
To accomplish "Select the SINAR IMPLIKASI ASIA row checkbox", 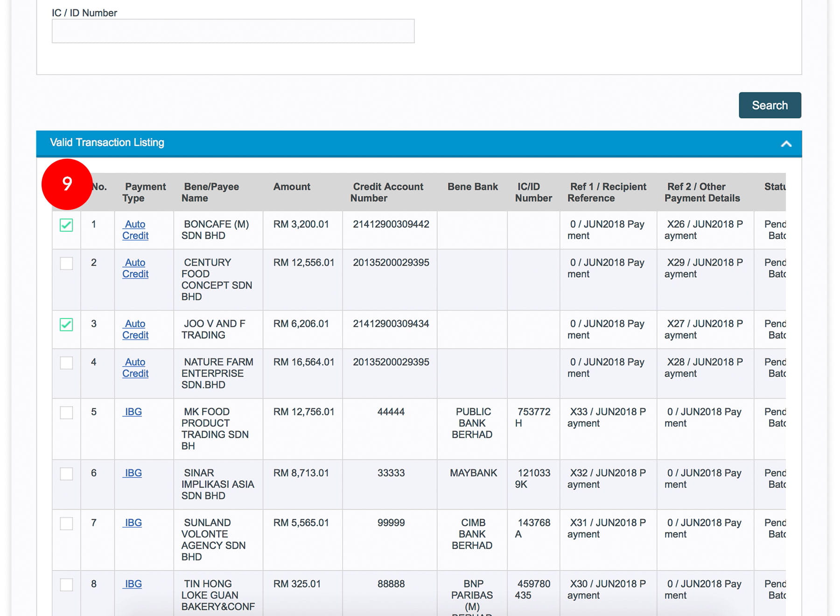I will point(66,474).
